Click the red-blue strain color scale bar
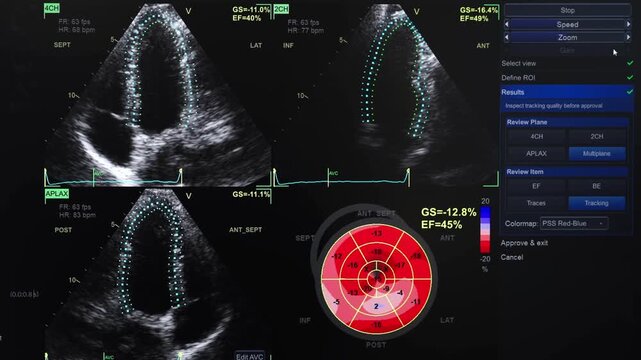Image resolution: width=641 pixels, height=360 pixels. point(485,230)
